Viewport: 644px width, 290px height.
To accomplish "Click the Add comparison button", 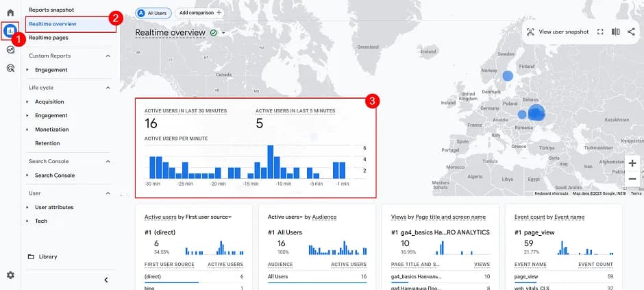I will (199, 12).
